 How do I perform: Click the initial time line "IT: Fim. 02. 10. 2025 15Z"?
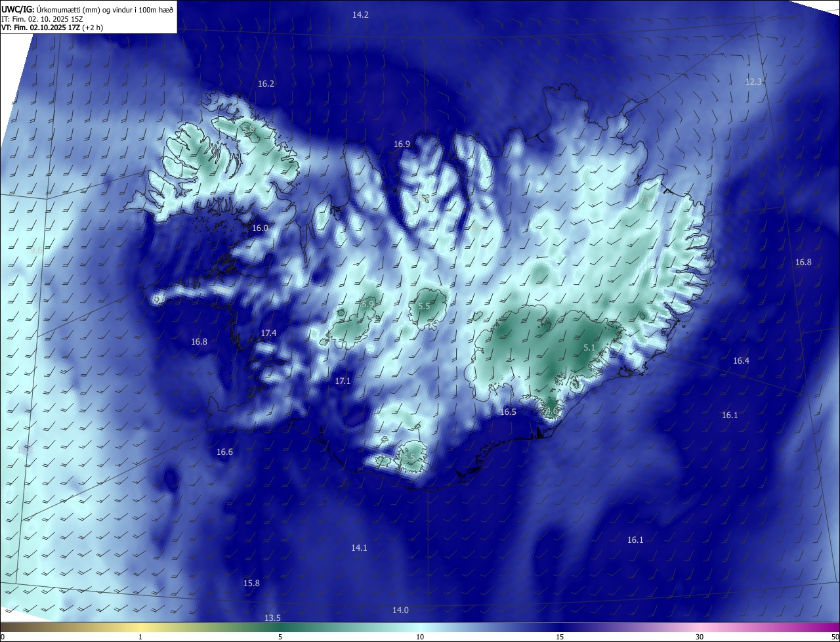pos(43,19)
